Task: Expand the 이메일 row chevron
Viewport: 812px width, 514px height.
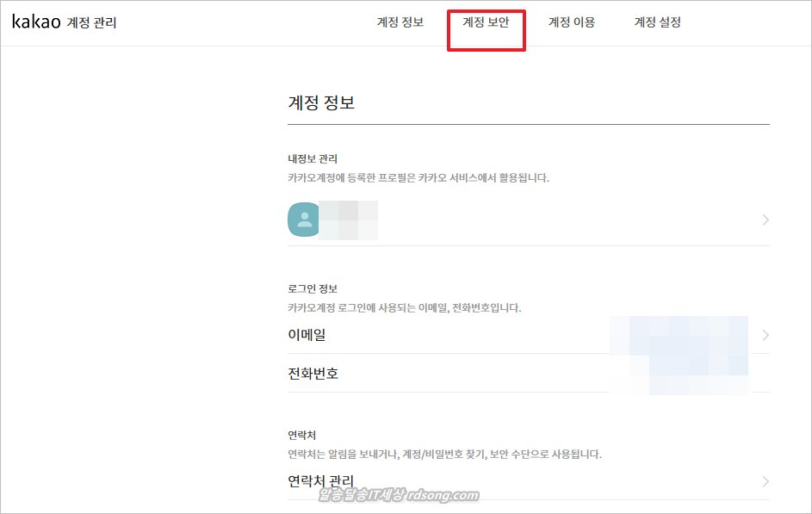Action: [765, 335]
